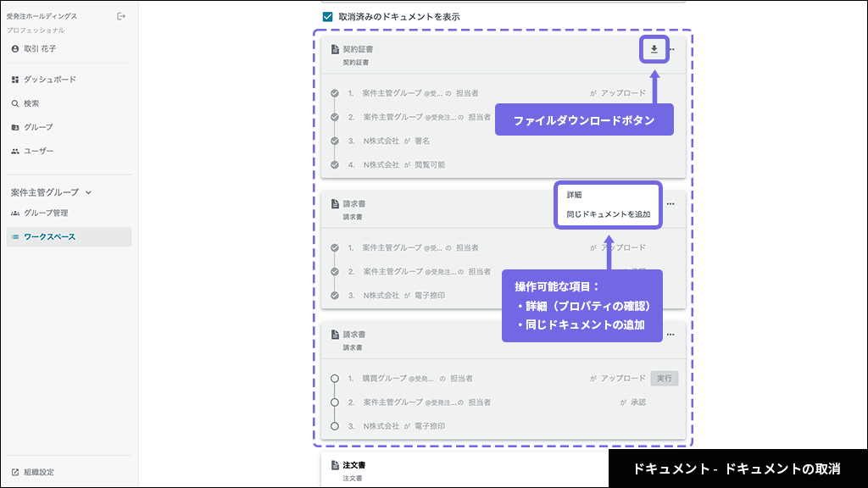Open the more options of the first 請求書
The height and width of the screenshot is (488, 868).
pyautogui.click(x=670, y=204)
